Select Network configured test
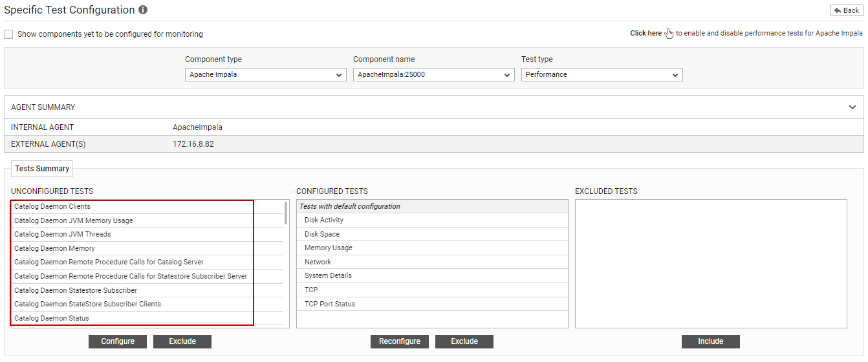The image size is (868, 362). click(432, 262)
